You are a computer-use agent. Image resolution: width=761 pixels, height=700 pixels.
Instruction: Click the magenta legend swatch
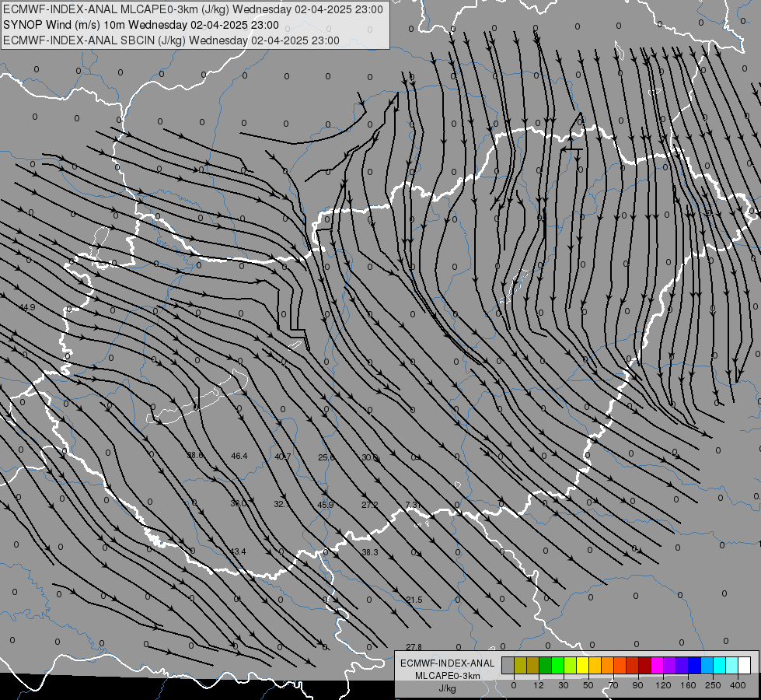(x=658, y=665)
